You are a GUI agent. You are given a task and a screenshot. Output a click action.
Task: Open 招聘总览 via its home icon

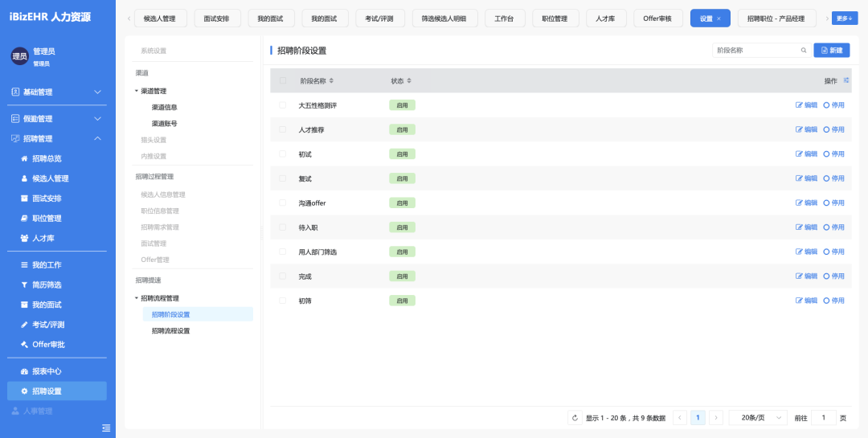click(x=24, y=158)
